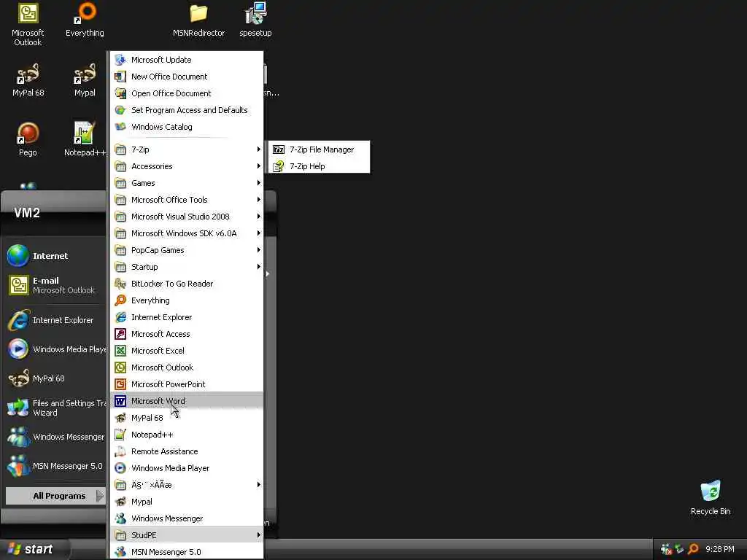
Task: Open E-mail Microsoft Outlook pinned item
Action: [x=55, y=285]
